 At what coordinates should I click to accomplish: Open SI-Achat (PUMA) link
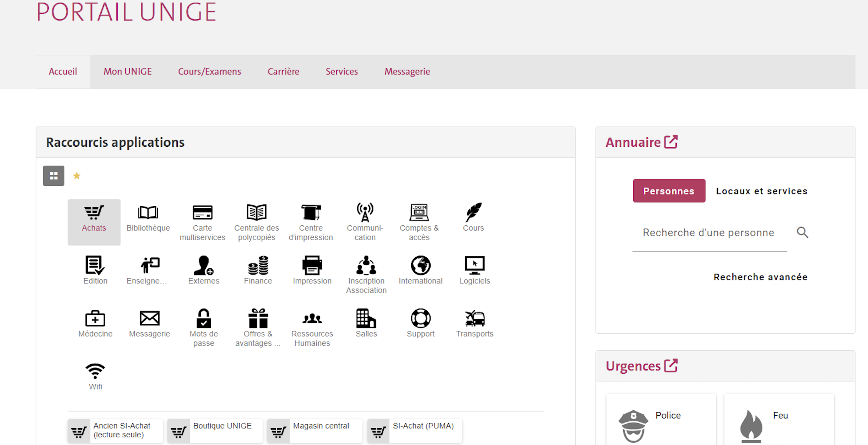coord(423,426)
